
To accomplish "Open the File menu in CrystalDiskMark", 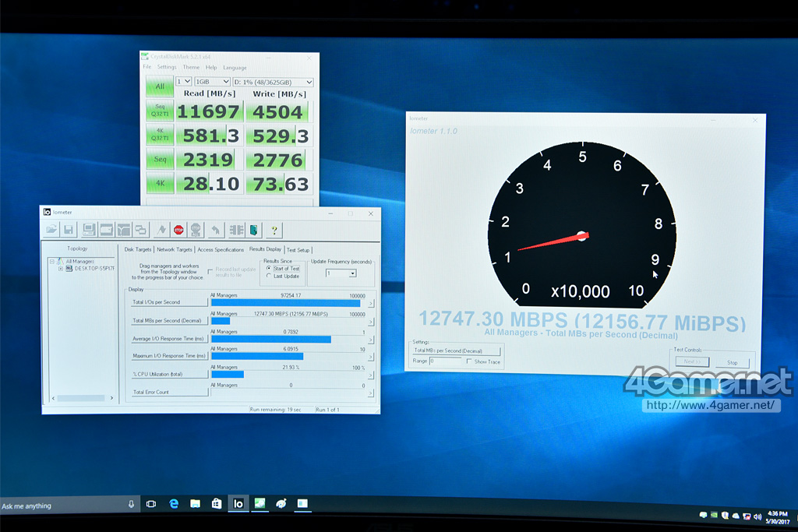I will click(147, 67).
